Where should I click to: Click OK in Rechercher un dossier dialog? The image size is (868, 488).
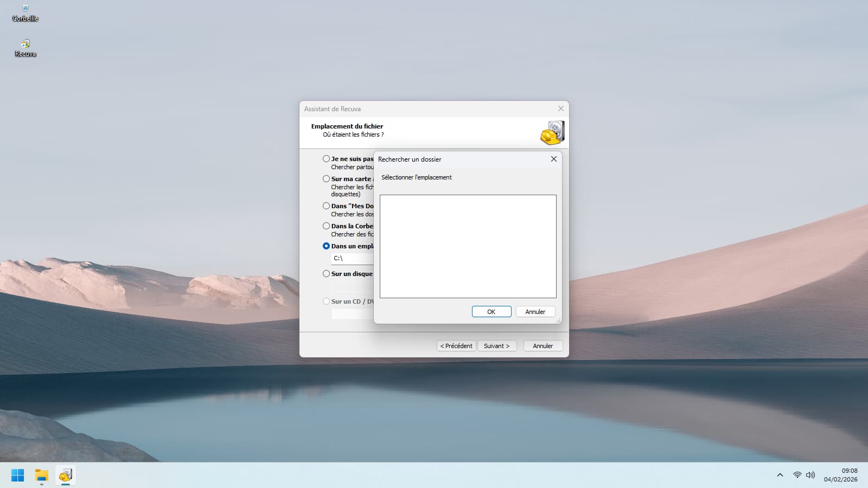(x=491, y=312)
